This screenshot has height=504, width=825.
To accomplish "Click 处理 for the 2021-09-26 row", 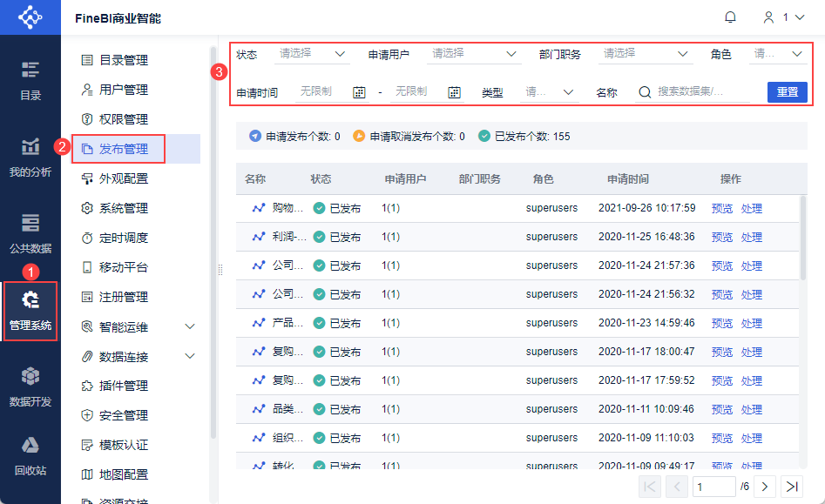I will pos(751,209).
